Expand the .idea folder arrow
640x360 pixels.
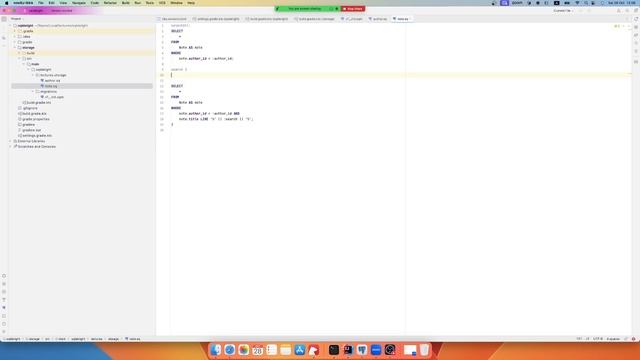[x=15, y=37]
